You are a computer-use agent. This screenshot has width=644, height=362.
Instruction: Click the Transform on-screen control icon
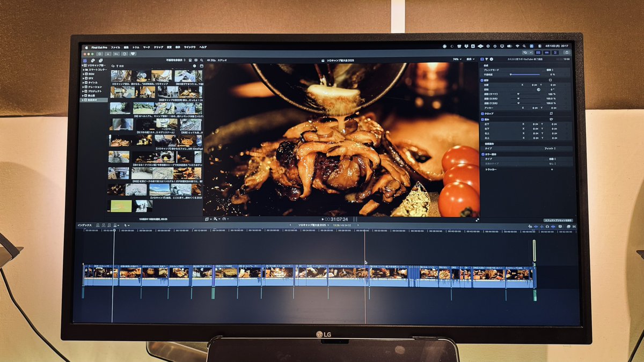tap(550, 80)
